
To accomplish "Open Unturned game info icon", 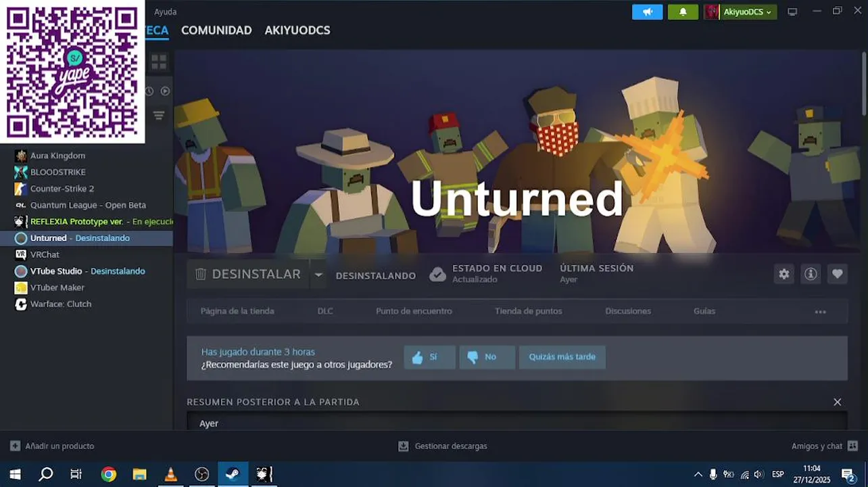I will (x=811, y=274).
